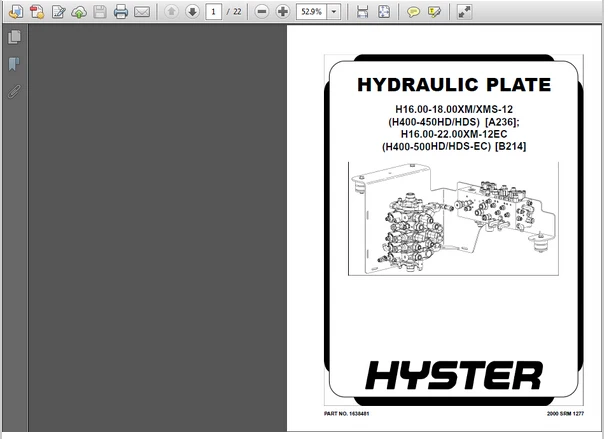Click the Save floppy disk icon
The height and width of the screenshot is (439, 609).
100,12
